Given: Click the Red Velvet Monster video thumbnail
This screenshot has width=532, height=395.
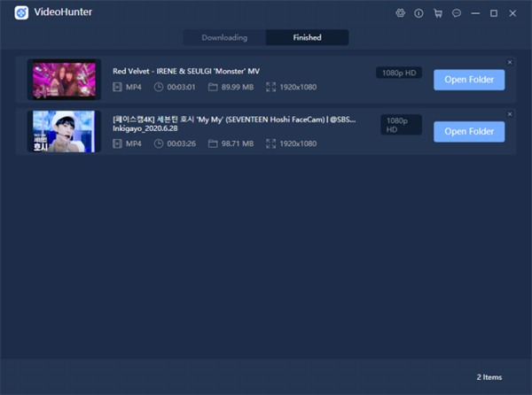Looking at the screenshot, I should (x=64, y=80).
